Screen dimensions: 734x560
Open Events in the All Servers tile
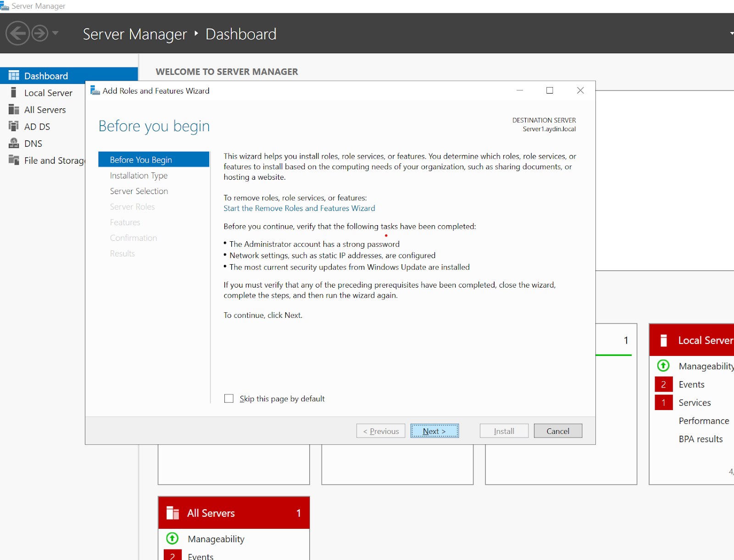[200, 556]
